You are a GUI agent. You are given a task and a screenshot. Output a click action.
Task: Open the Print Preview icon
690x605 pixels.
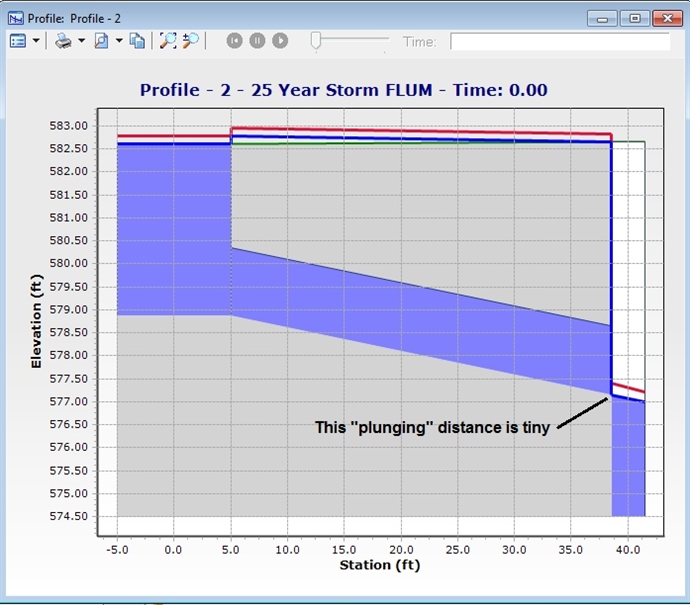tap(100, 41)
